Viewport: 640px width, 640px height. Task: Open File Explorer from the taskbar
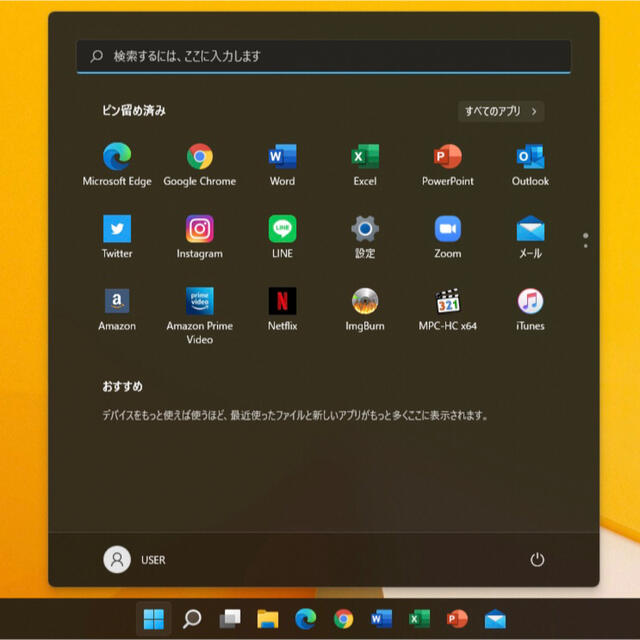point(268,619)
